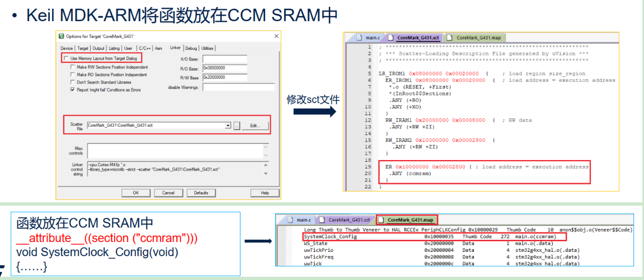Click the file icon on the main.c tab in the scatter file editor
Viewport: 644px width, 280px height.
pyautogui.click(x=359, y=38)
